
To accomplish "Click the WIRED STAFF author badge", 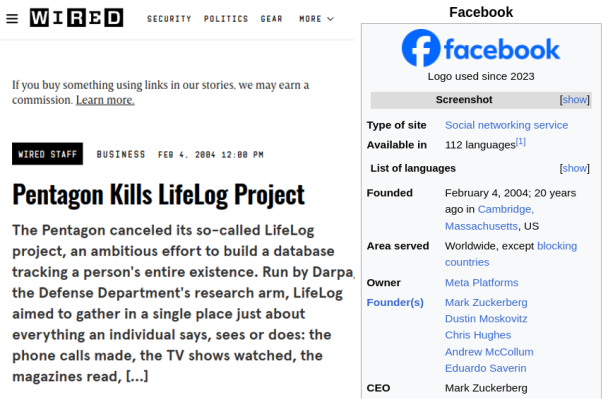I will click(47, 154).
